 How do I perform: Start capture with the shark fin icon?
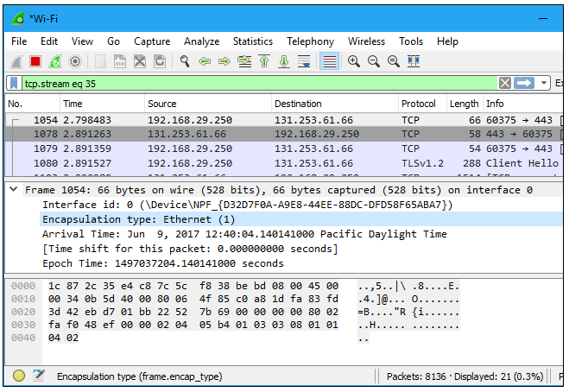point(16,61)
